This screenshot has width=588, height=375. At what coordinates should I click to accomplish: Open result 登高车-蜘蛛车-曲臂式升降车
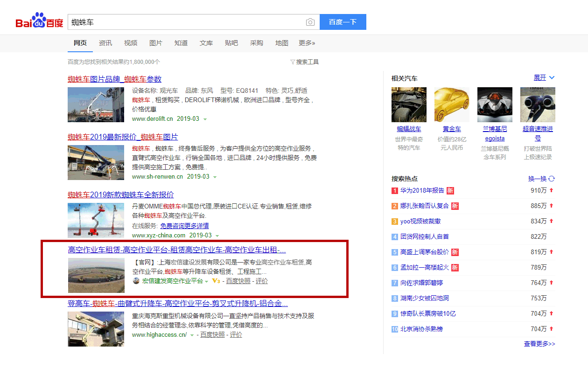178,304
